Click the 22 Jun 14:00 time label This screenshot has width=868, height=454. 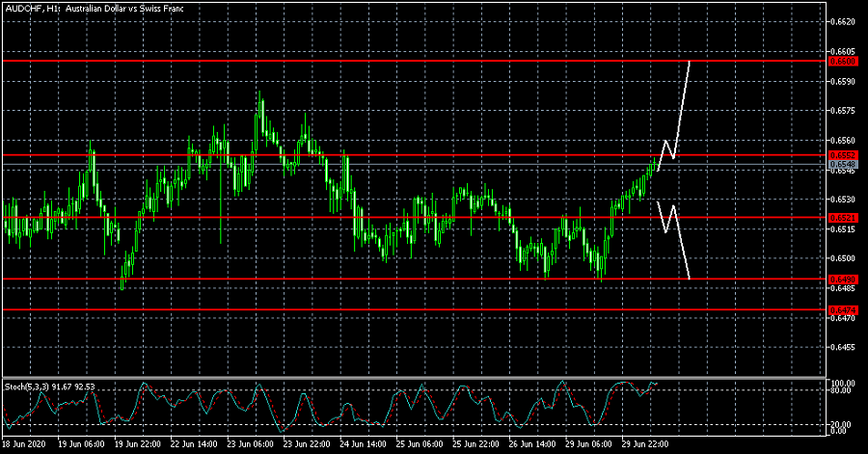[195, 444]
